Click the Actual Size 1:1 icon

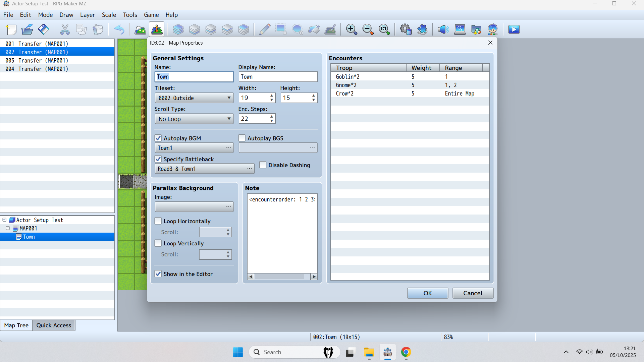384,29
